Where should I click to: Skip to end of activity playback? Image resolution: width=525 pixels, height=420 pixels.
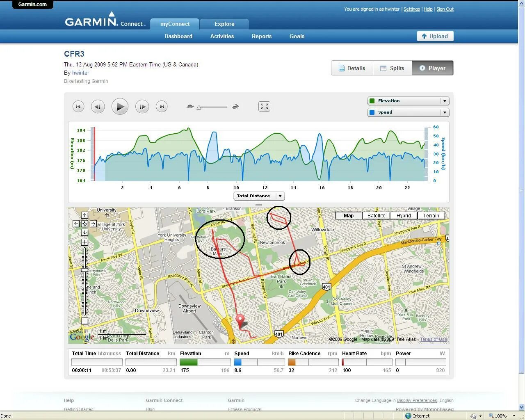(x=162, y=107)
